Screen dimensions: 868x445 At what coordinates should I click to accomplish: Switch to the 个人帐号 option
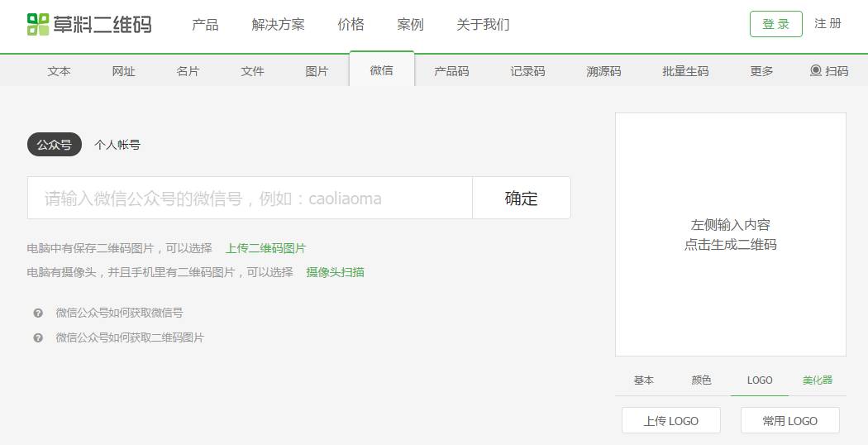(x=117, y=145)
